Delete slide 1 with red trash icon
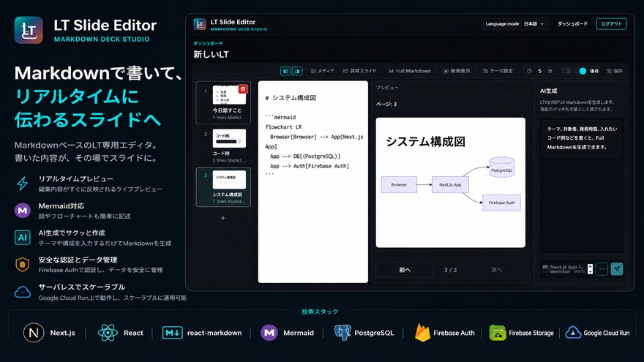The width and height of the screenshot is (644, 362). pyautogui.click(x=243, y=89)
